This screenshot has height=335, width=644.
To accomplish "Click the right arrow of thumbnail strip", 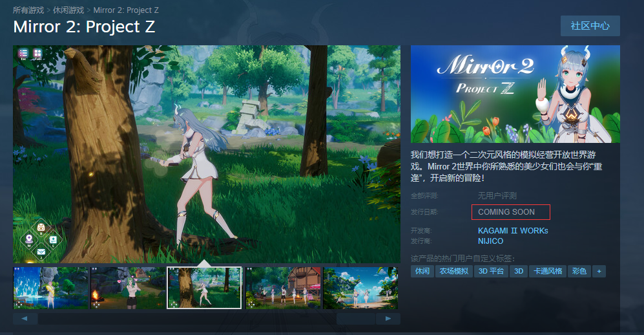I will pos(388,319).
